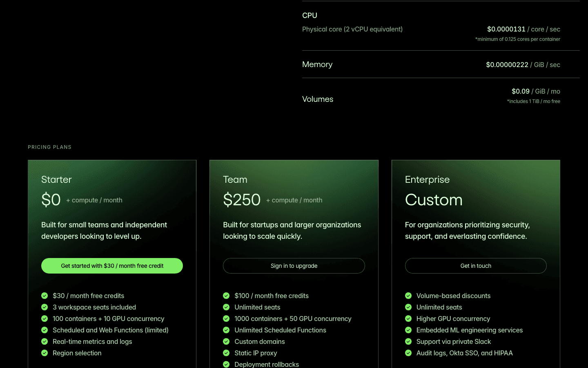Click the Sign in to upgrade button
The height and width of the screenshot is (368, 588).
[x=294, y=266]
